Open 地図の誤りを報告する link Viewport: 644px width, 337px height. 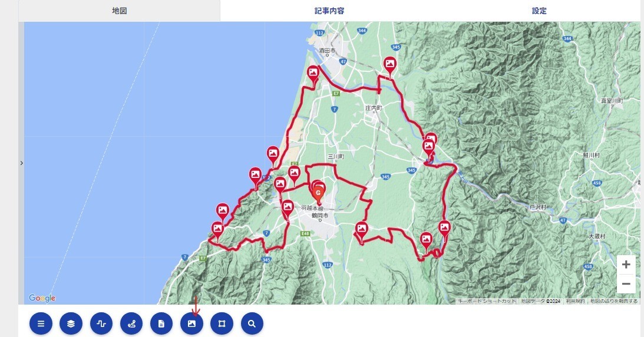click(614, 301)
